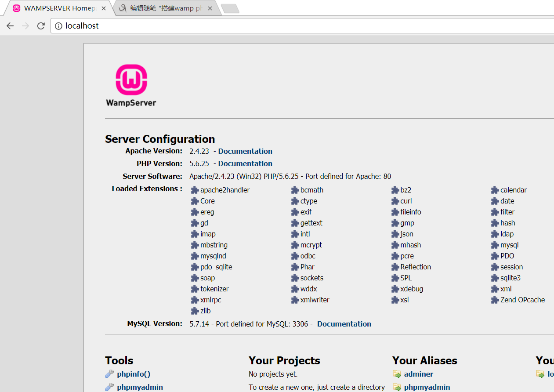Click the puzzle icon beside zlib
Viewport: 554px width, 392px height.
195,311
